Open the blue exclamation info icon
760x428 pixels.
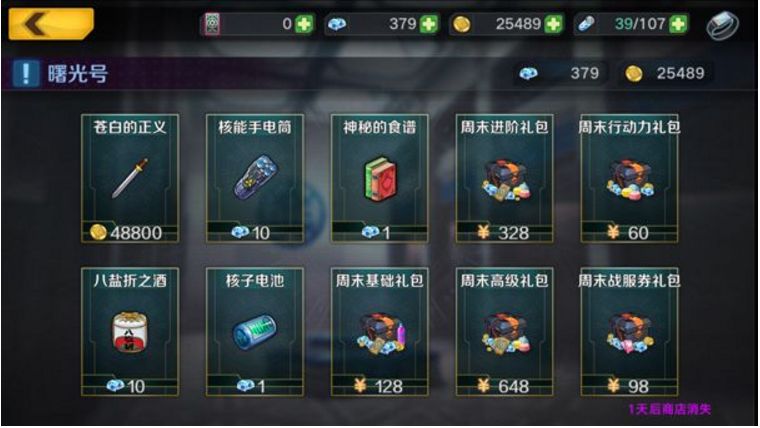click(26, 74)
